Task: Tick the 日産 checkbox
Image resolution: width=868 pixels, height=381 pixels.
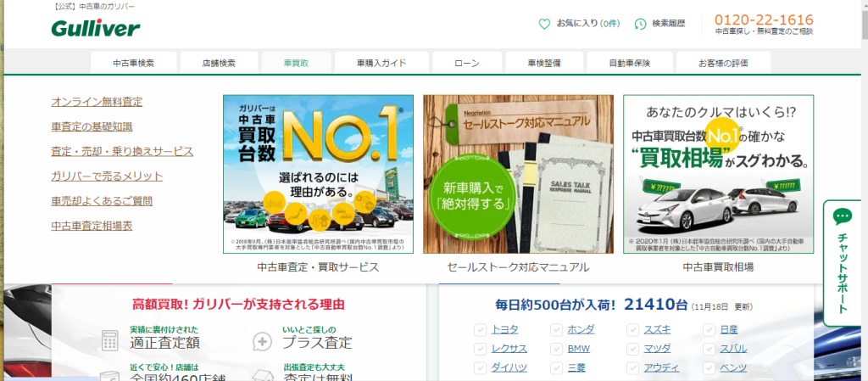Action: click(709, 331)
